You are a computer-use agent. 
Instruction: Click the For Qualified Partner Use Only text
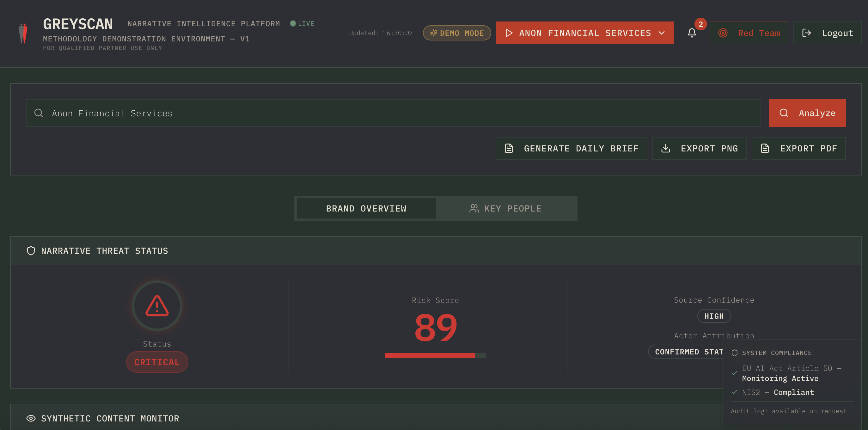(102, 48)
